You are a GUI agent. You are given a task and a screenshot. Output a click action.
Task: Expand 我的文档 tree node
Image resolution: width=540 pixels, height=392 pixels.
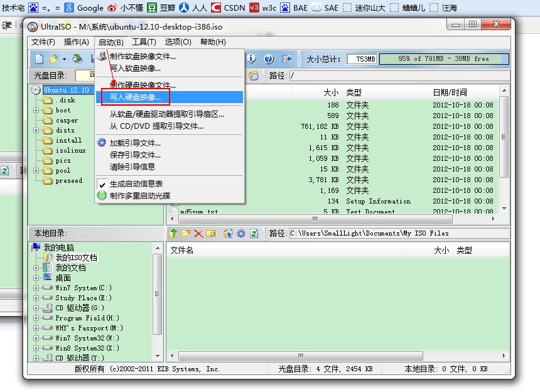36,268
